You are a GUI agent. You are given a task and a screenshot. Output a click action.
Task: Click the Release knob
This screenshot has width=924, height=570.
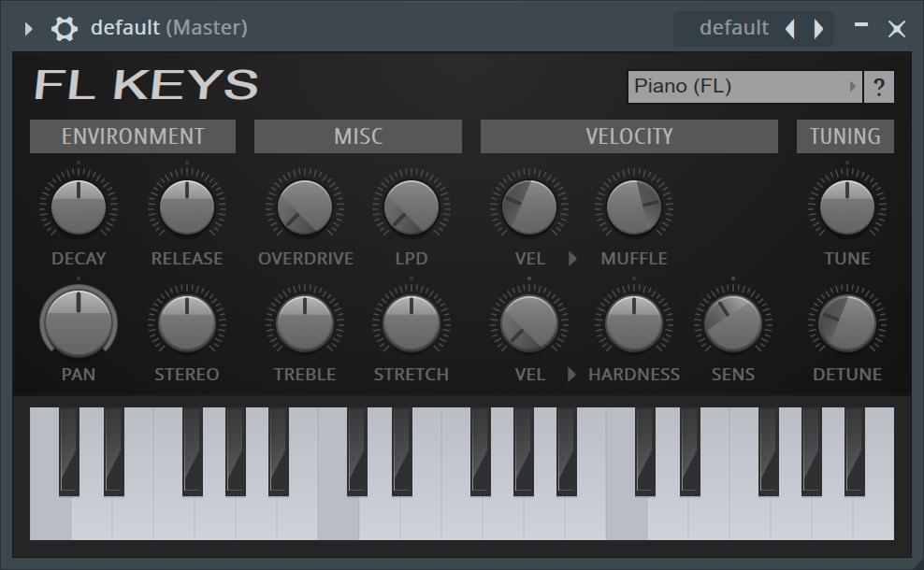click(x=187, y=207)
